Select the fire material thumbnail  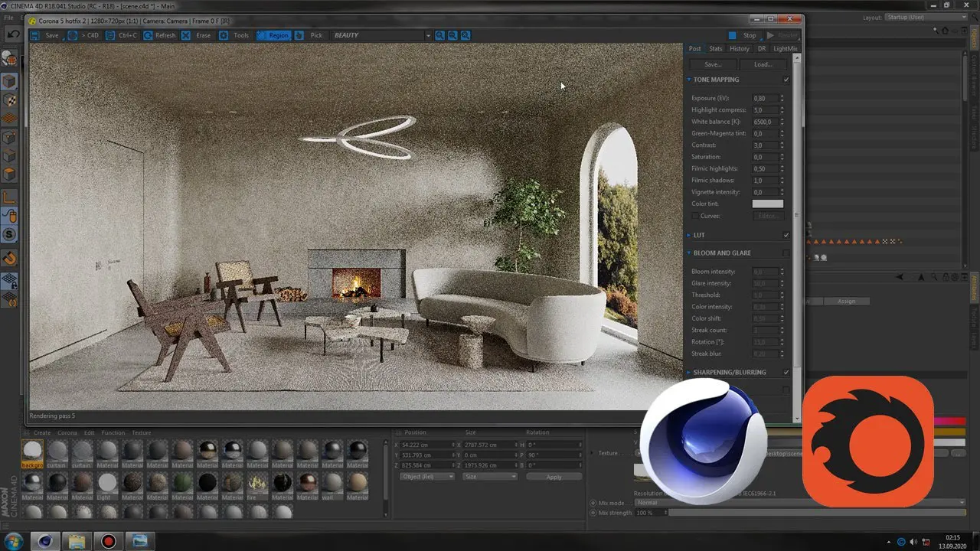coord(258,483)
